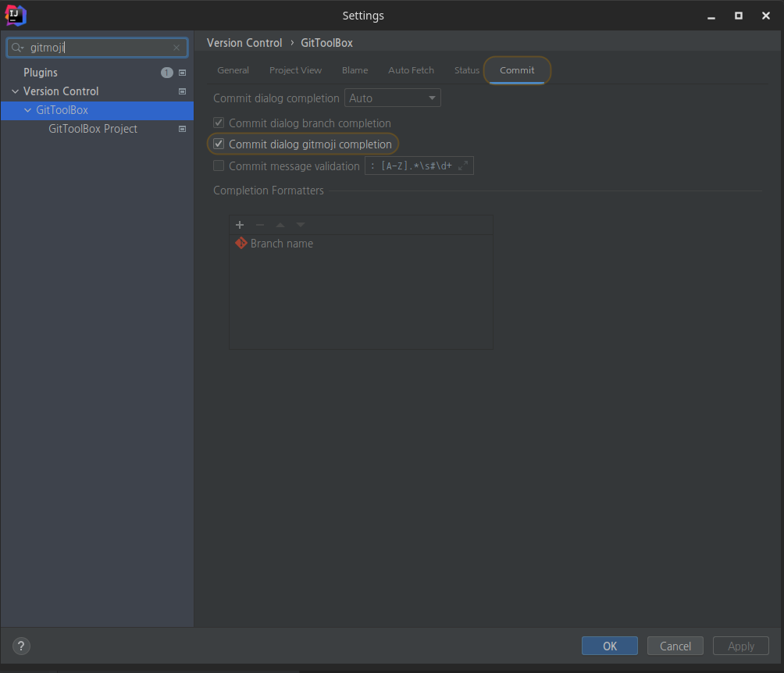The width and height of the screenshot is (784, 673).
Task: Collapse the GitToolBox tree node
Action: tap(27, 110)
